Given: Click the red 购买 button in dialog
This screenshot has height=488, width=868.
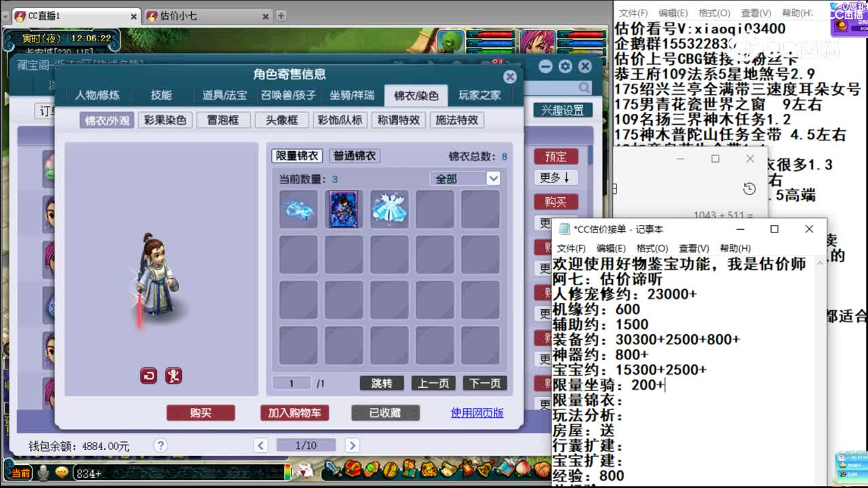Looking at the screenshot, I should tap(201, 413).
